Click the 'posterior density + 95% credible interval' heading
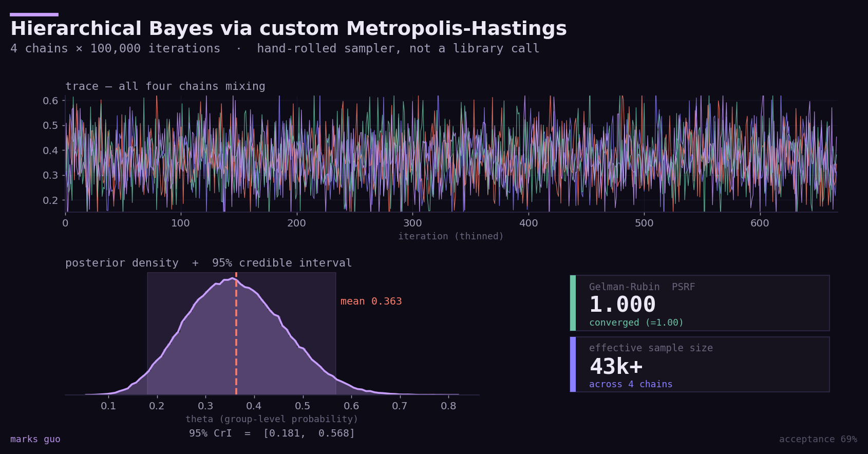Viewport: 868px width, 454px height. tap(209, 263)
